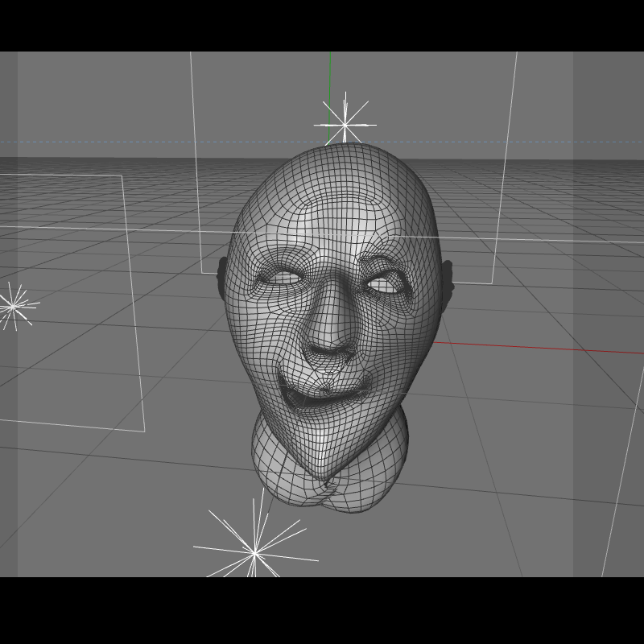Click the head model's right-side eye socket

pos(386,284)
